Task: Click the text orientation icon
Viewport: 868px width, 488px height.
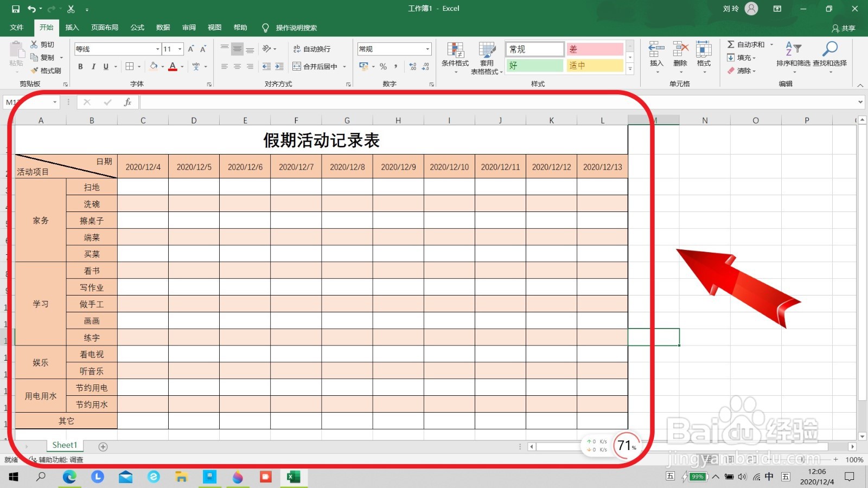Action: pyautogui.click(x=267, y=49)
